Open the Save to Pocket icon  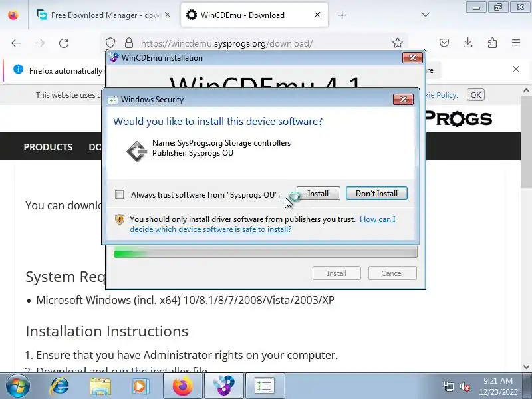tap(444, 43)
